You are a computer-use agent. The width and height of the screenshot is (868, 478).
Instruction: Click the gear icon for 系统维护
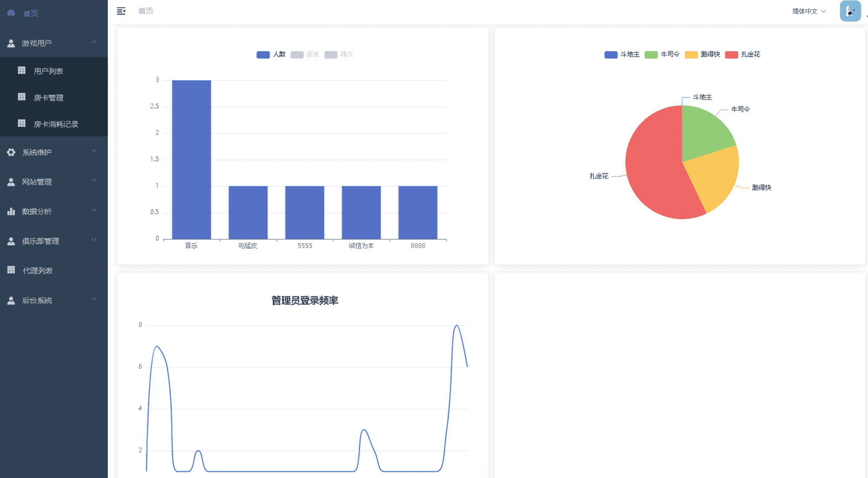tap(11, 152)
